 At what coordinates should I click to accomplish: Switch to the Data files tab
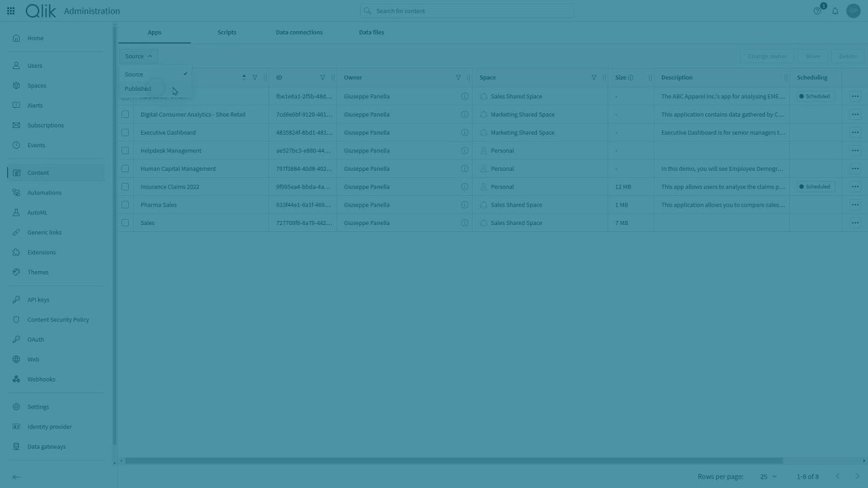[x=372, y=33]
